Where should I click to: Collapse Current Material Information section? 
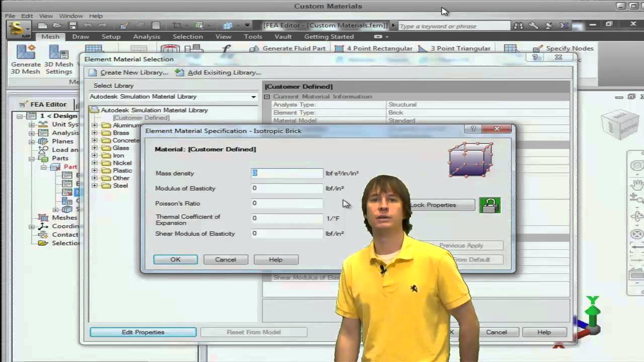(x=267, y=97)
